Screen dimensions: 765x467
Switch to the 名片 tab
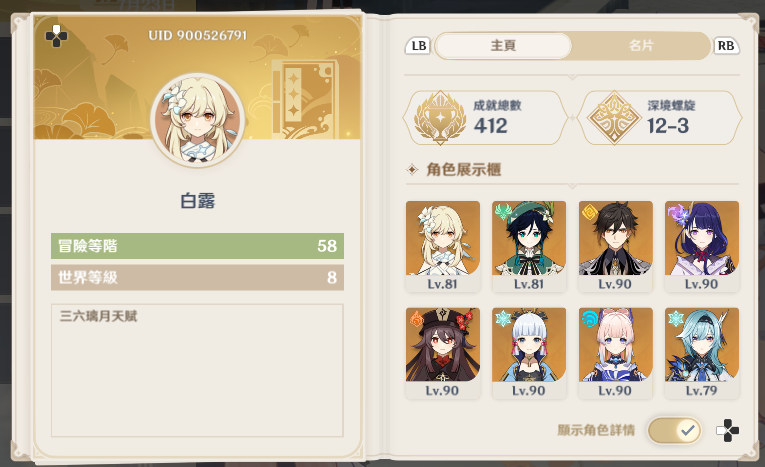coord(641,46)
